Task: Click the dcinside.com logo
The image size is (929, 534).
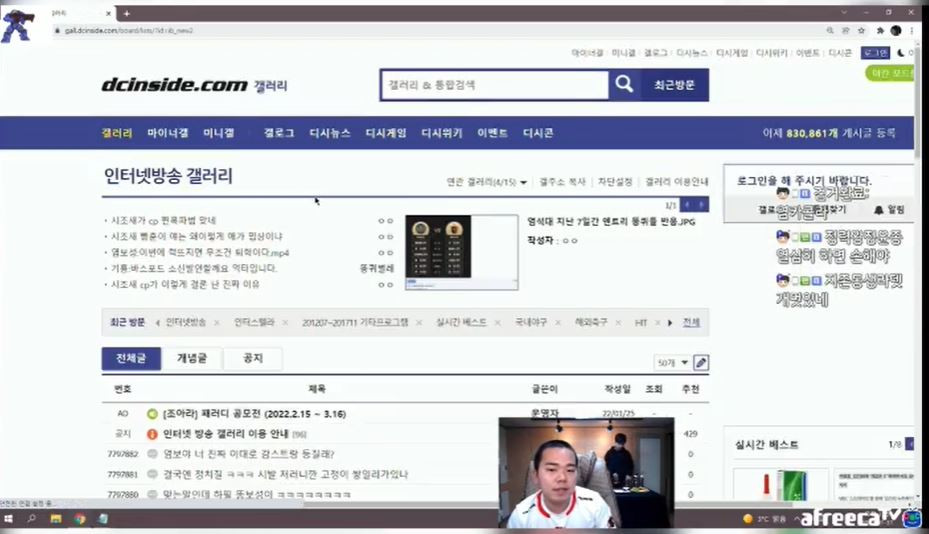Action: coord(174,85)
